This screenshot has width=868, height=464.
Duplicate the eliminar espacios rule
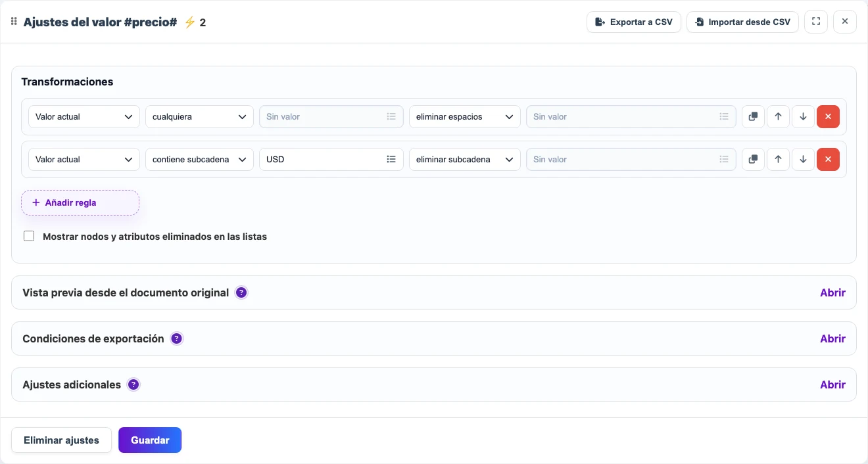point(753,116)
